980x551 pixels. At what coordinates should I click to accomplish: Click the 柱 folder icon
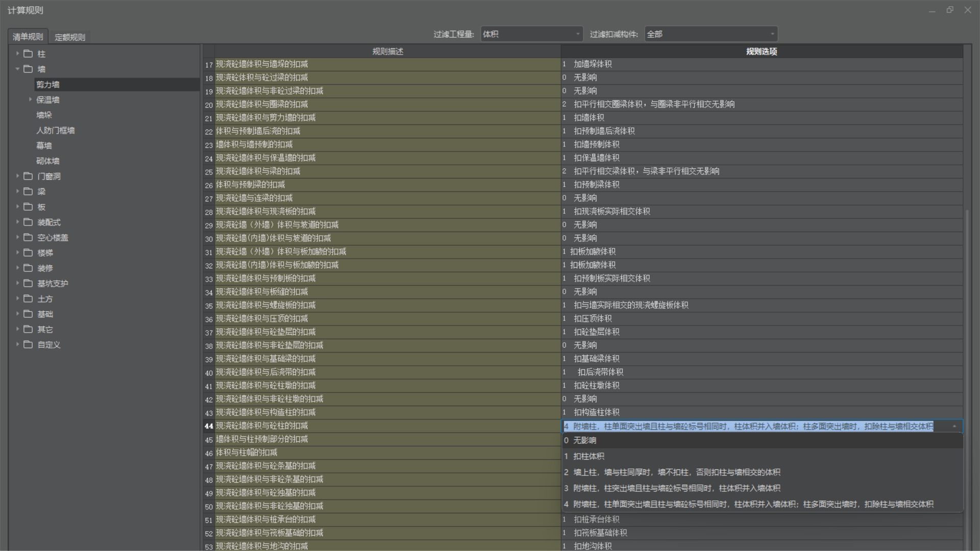pyautogui.click(x=28, y=54)
